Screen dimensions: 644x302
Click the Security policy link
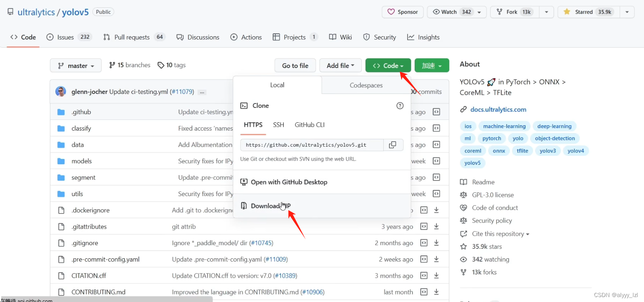pyautogui.click(x=492, y=221)
